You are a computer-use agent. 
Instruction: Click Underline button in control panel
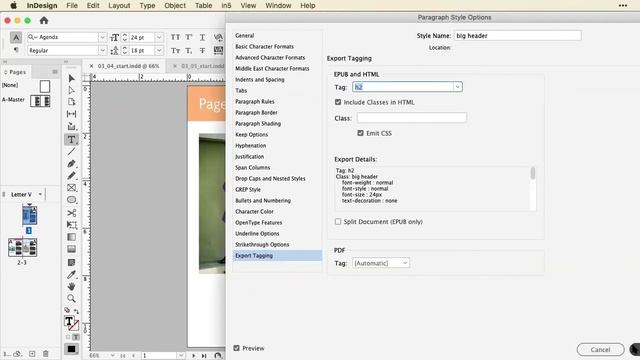pos(202,37)
